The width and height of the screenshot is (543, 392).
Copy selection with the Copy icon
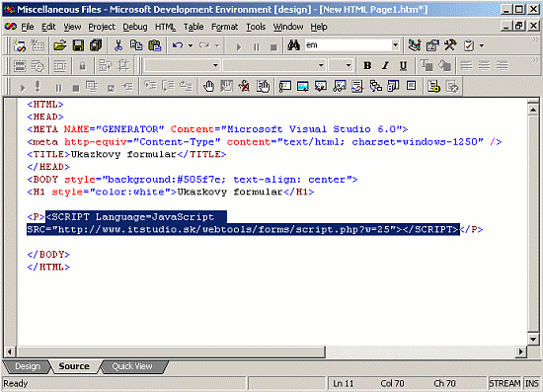tap(136, 45)
